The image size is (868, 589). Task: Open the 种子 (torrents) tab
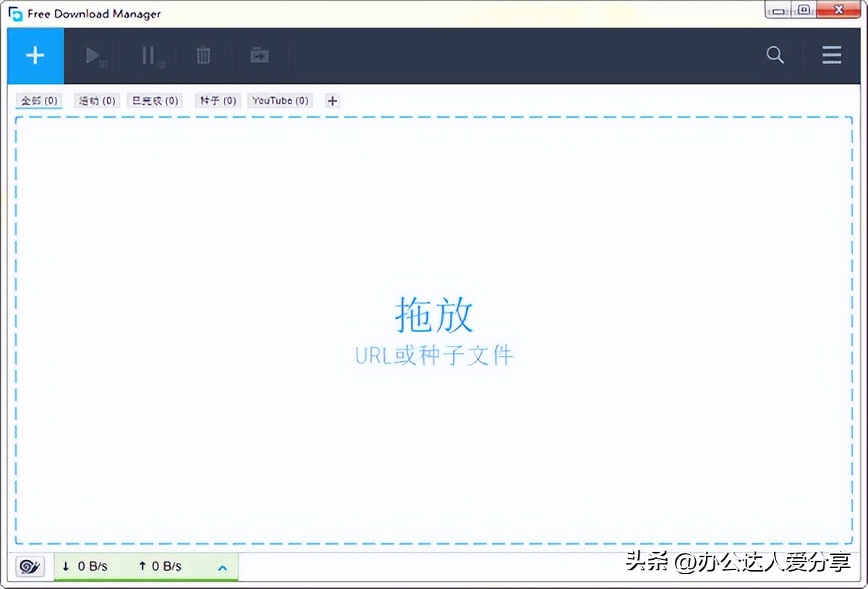pyautogui.click(x=217, y=101)
